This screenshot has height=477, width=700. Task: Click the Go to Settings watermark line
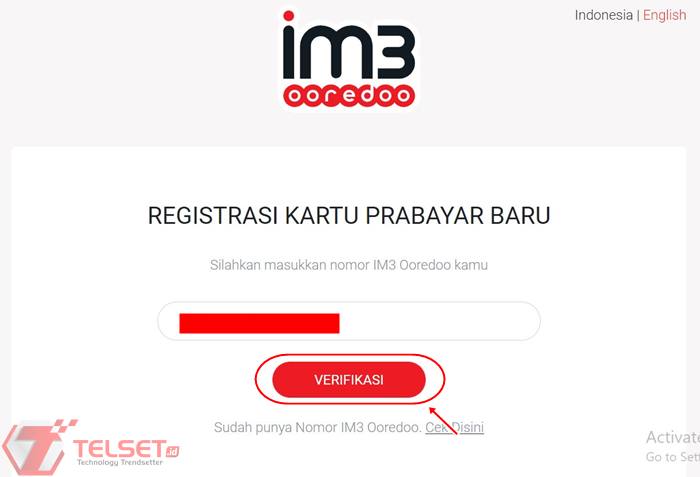[x=673, y=457]
